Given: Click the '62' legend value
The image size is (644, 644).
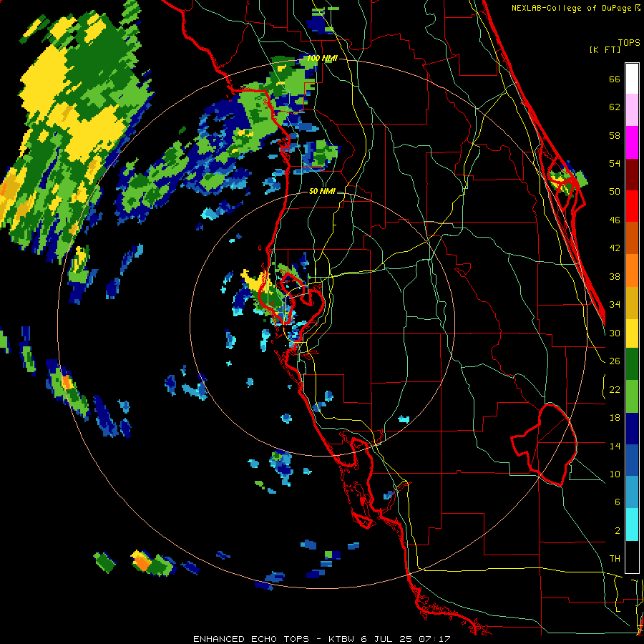Looking at the screenshot, I should click(x=615, y=107).
